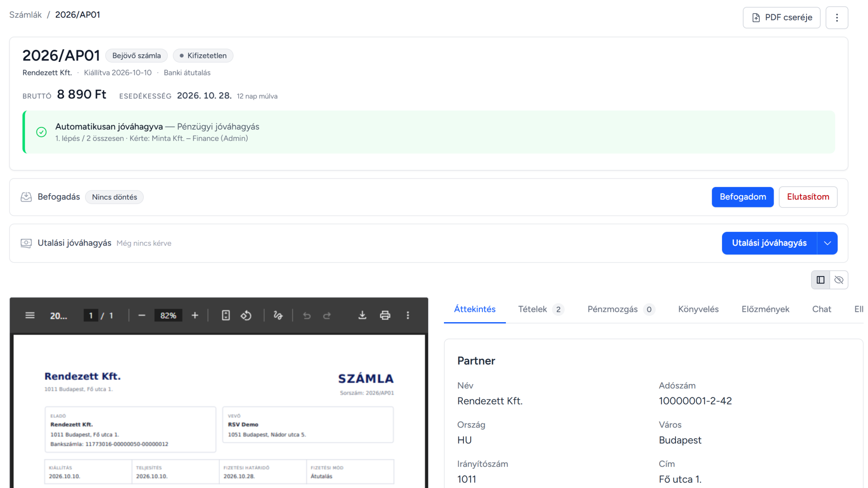
Task: Zoom in the PDF with plus icon
Action: (x=195, y=315)
